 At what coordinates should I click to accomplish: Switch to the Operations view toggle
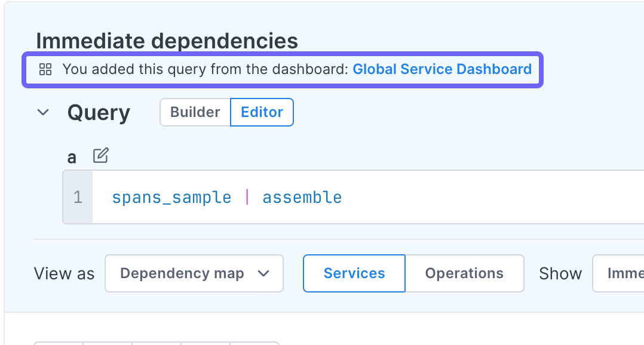pyautogui.click(x=464, y=273)
